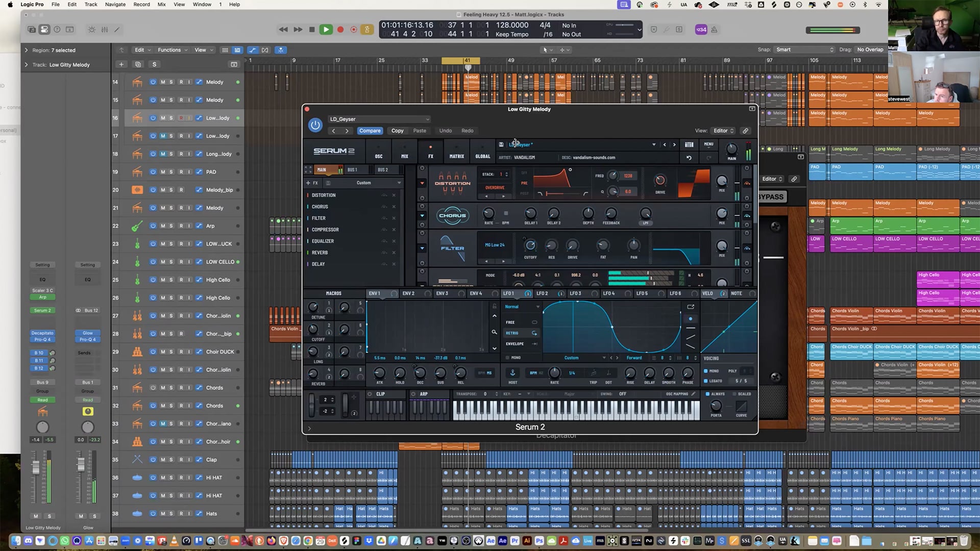Open the Editors pencil icon
980x551 pixels.
(117, 30)
